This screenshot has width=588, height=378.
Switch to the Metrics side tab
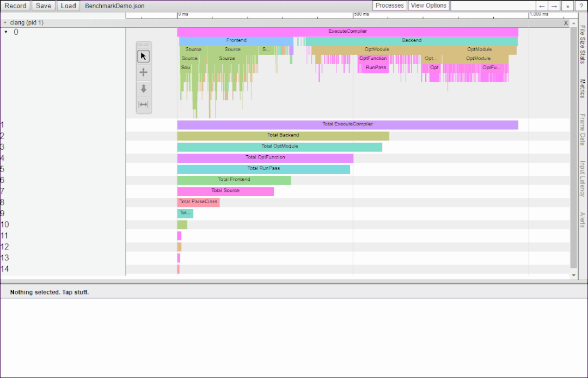coord(582,88)
